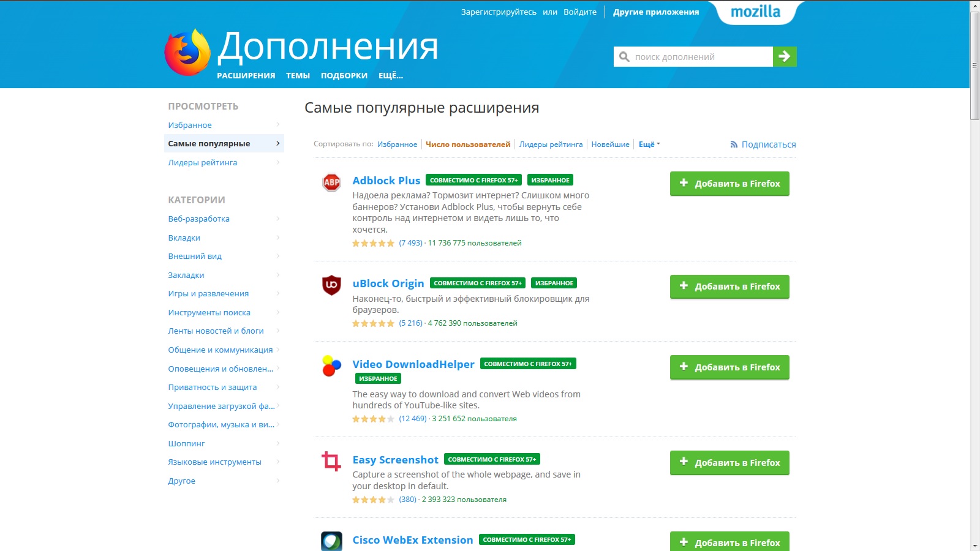This screenshot has width=980, height=551.
Task: Open Веб-разработка category
Action: click(224, 219)
